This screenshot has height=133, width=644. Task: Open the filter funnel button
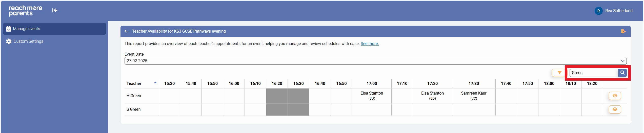pos(559,73)
